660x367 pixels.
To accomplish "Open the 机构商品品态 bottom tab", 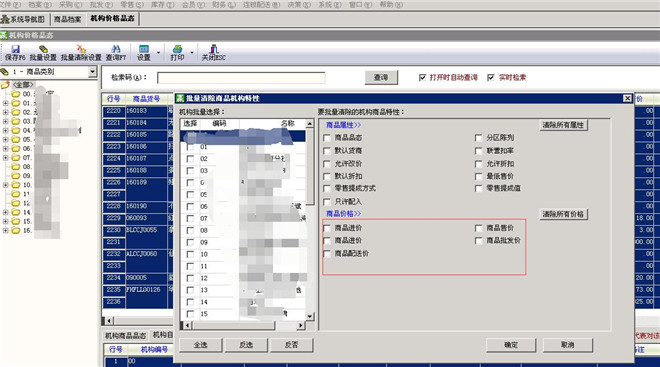I will (125, 335).
